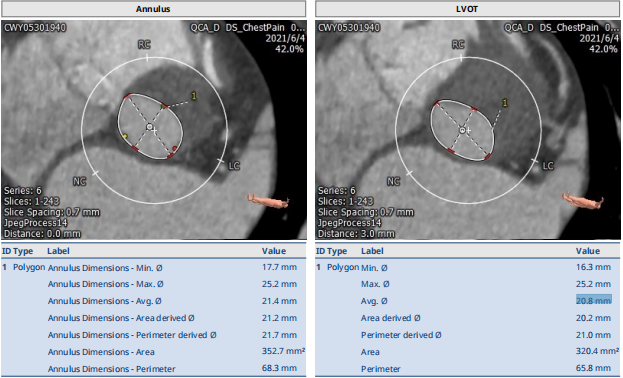Select the Annulus Dimensions - Area row

coord(153,352)
